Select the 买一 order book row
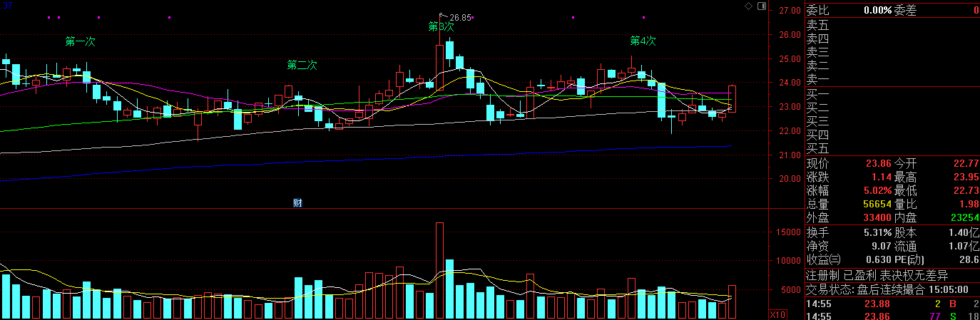 [892, 94]
